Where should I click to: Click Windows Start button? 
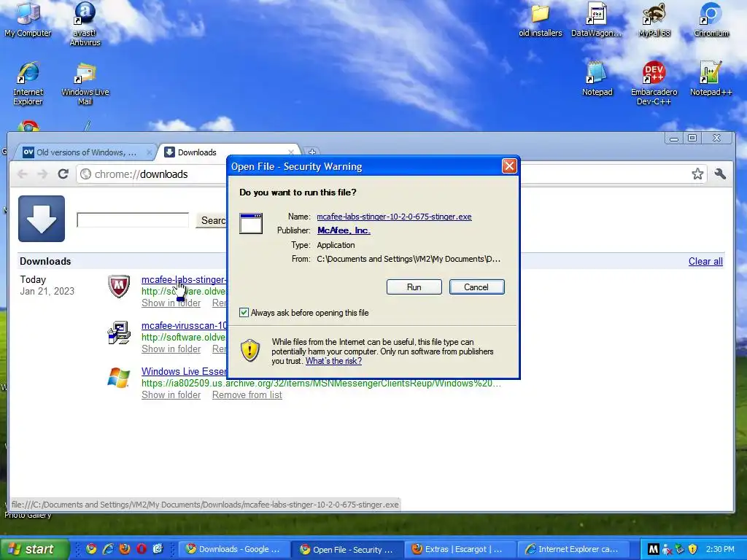coord(34,549)
